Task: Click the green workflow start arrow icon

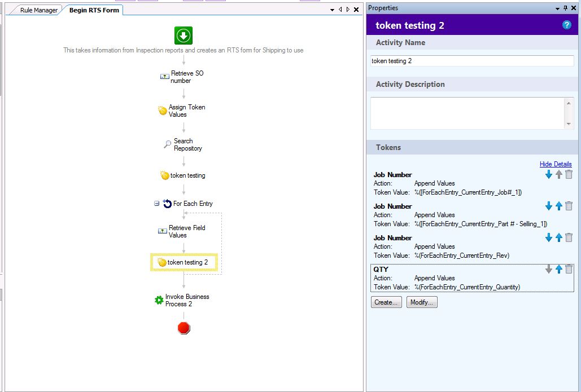Action: click(x=184, y=36)
